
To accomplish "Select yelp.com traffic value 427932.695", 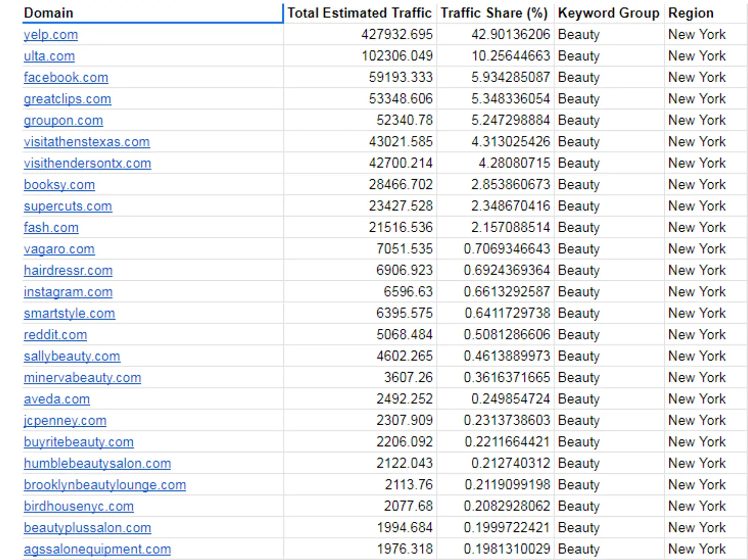I will coord(397,35).
